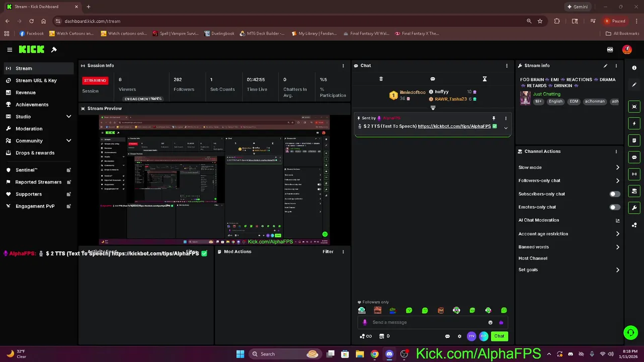Expand Account age restriction options
Viewport: 644px width, 362px height.
pyautogui.click(x=618, y=234)
